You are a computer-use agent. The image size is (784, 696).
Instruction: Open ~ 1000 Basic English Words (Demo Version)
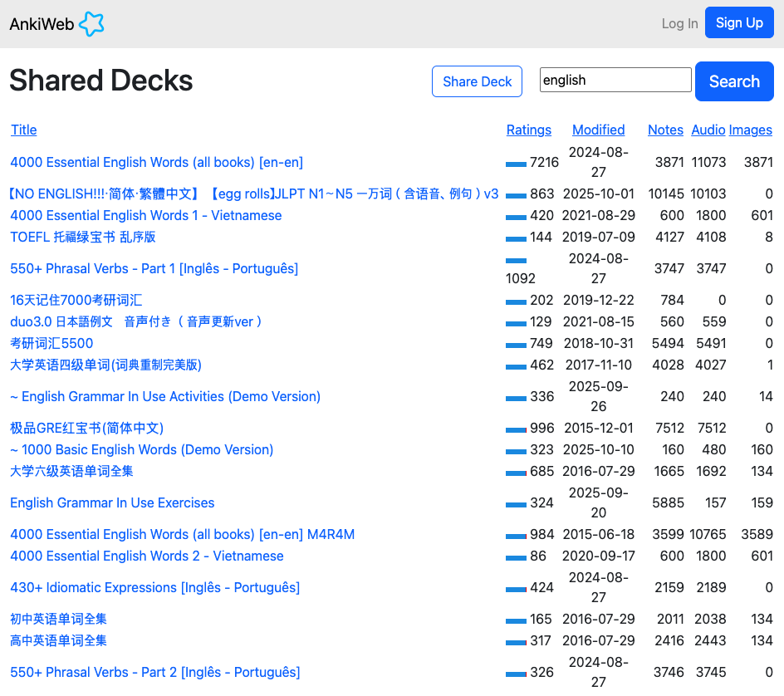[141, 449]
